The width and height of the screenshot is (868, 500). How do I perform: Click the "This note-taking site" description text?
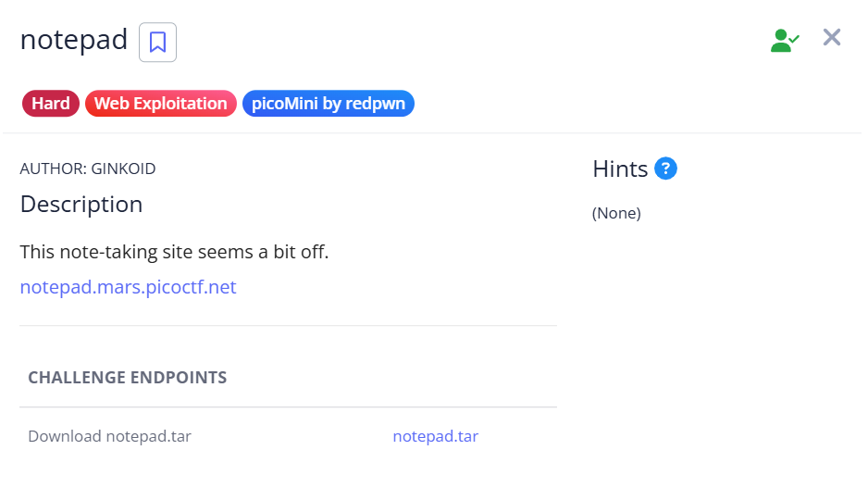click(x=174, y=252)
